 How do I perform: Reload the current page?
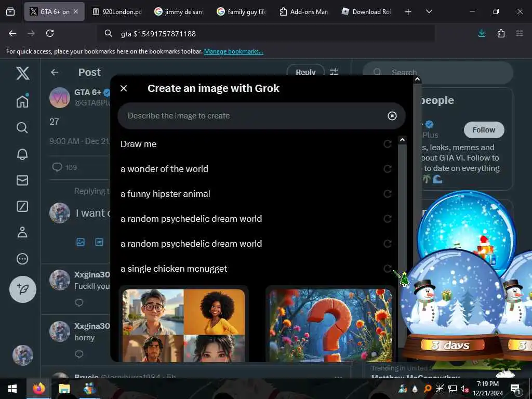point(50,33)
